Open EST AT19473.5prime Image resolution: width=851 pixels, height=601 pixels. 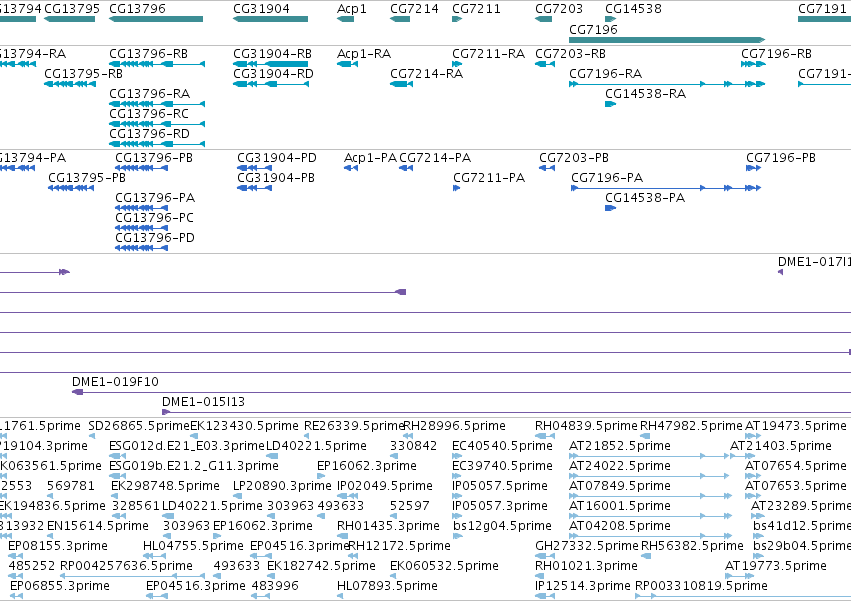click(753, 436)
